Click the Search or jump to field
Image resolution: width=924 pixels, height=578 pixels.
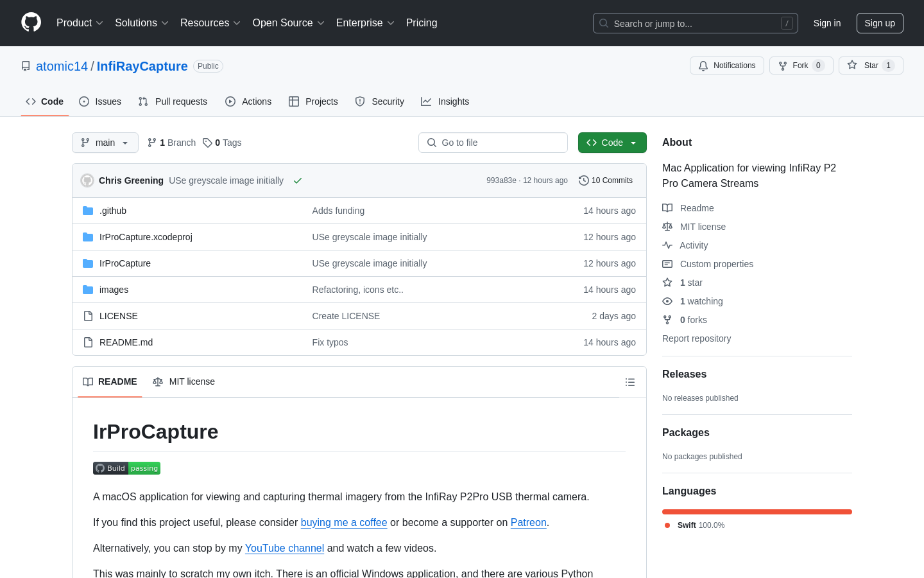(x=696, y=23)
